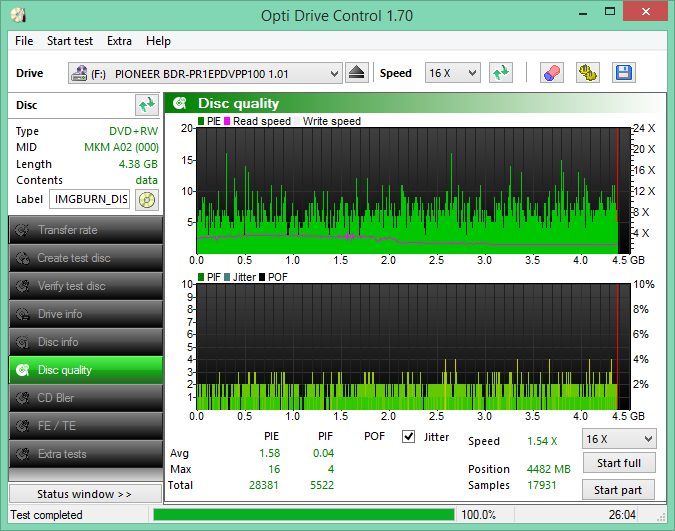Toggle the Jitter checkbox

click(x=409, y=437)
